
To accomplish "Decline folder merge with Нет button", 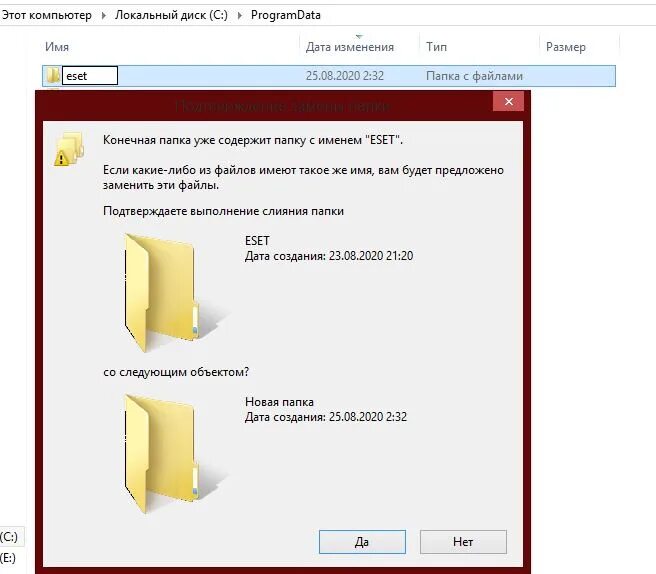I will pos(463,542).
